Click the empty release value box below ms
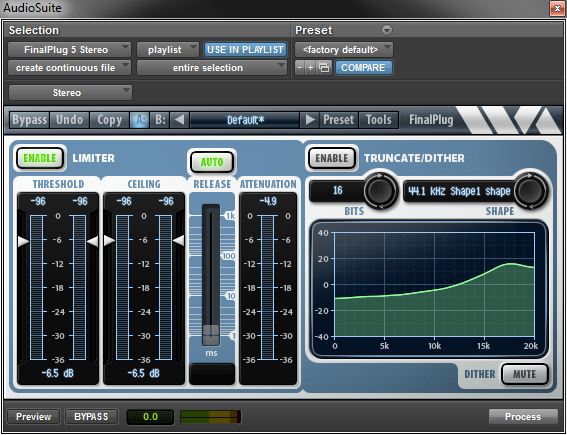Screen dimensions: 567x435 [212, 373]
